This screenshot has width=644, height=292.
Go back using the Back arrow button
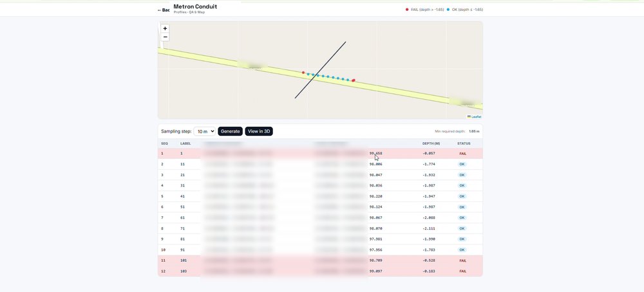(164, 10)
